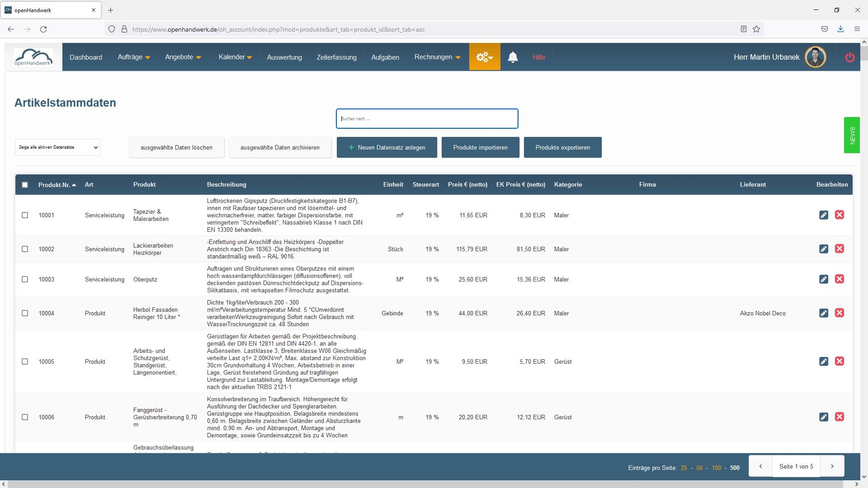Open the Zeiterfassung menu item

(x=336, y=57)
